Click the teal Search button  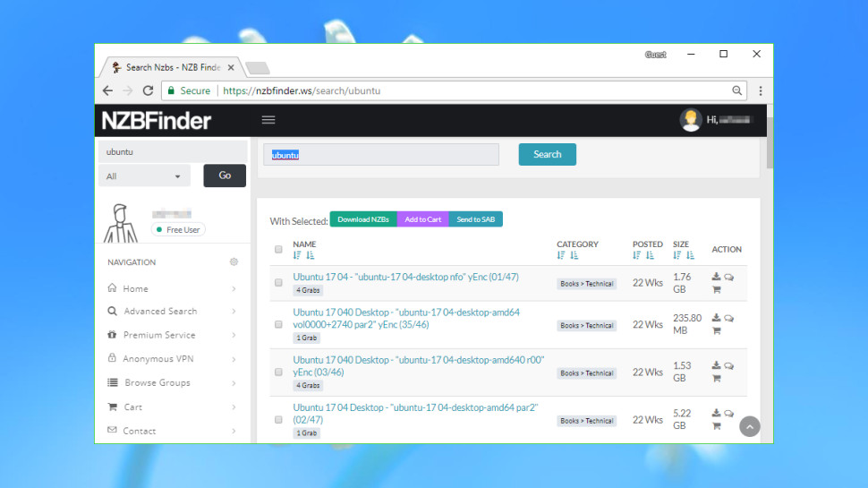pyautogui.click(x=547, y=155)
